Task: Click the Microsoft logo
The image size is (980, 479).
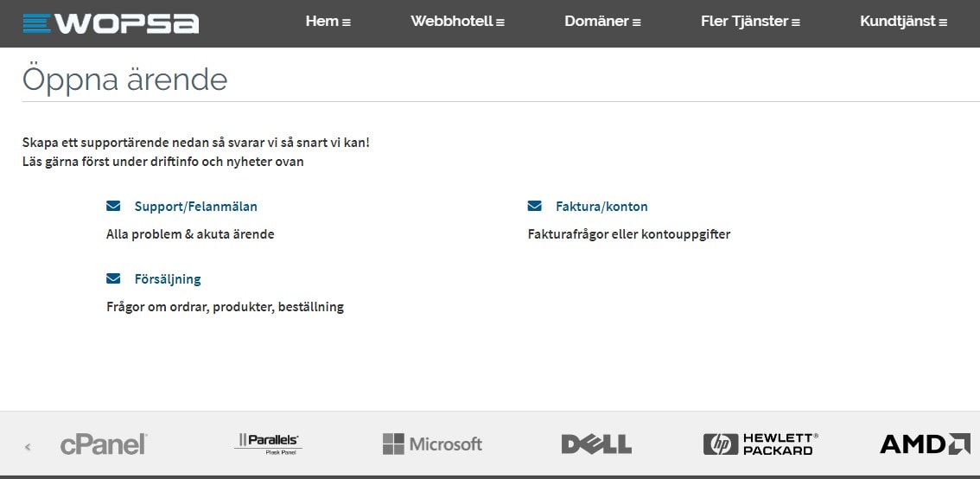Action: tap(432, 444)
